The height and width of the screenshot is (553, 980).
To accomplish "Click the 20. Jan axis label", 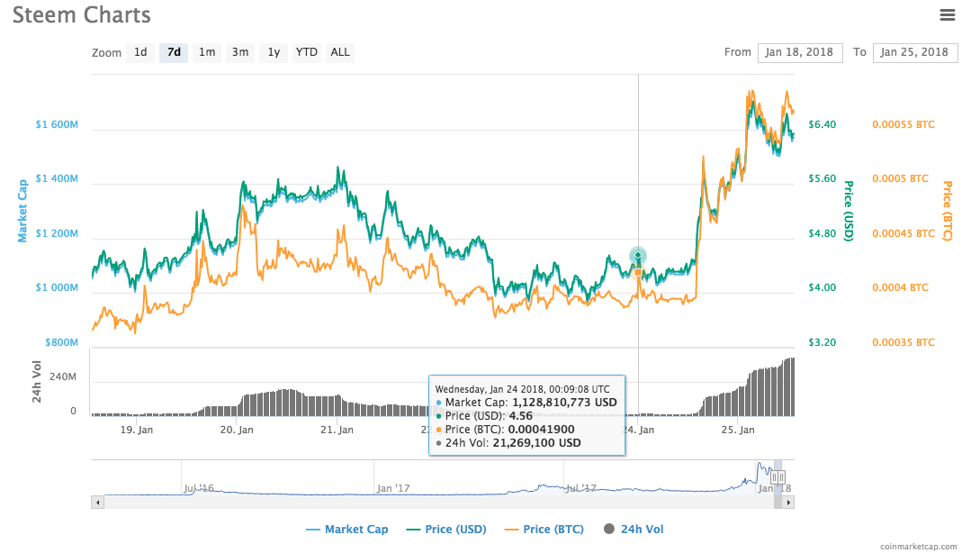I will [237, 430].
